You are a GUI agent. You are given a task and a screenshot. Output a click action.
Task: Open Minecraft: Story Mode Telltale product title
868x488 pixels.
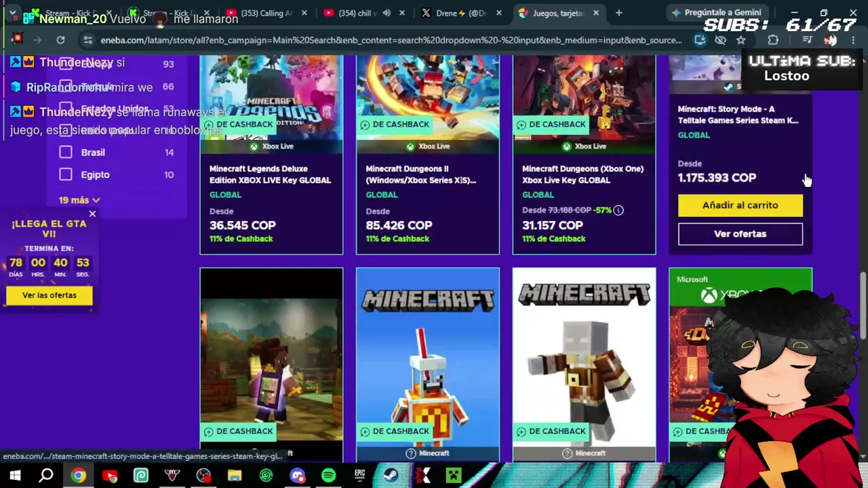(738, 115)
